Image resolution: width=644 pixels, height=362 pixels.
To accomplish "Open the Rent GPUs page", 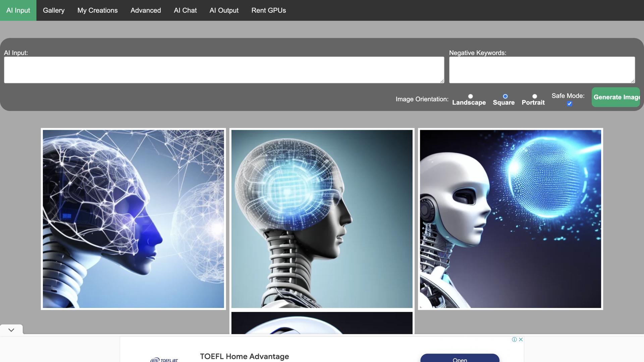I will (268, 10).
